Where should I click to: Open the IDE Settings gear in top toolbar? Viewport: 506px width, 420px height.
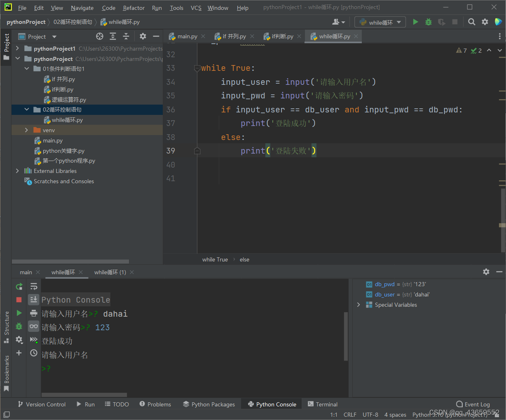[x=485, y=22]
